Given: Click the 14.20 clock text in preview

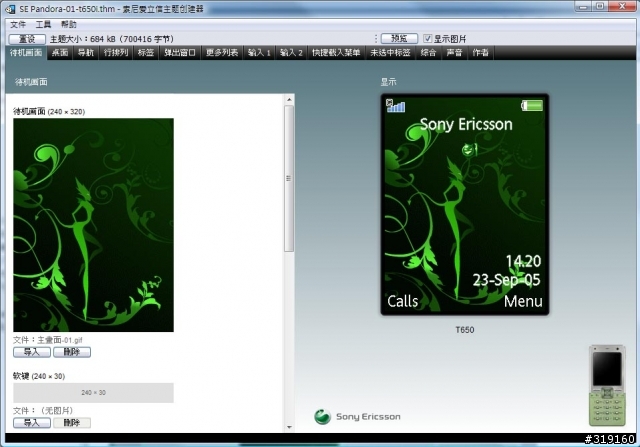Looking at the screenshot, I should [523, 261].
